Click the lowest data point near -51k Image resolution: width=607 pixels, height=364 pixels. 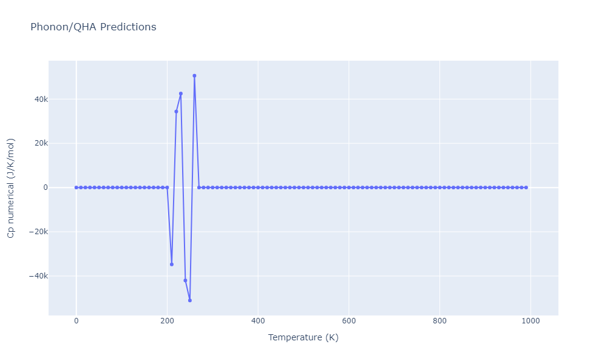pyautogui.click(x=189, y=300)
